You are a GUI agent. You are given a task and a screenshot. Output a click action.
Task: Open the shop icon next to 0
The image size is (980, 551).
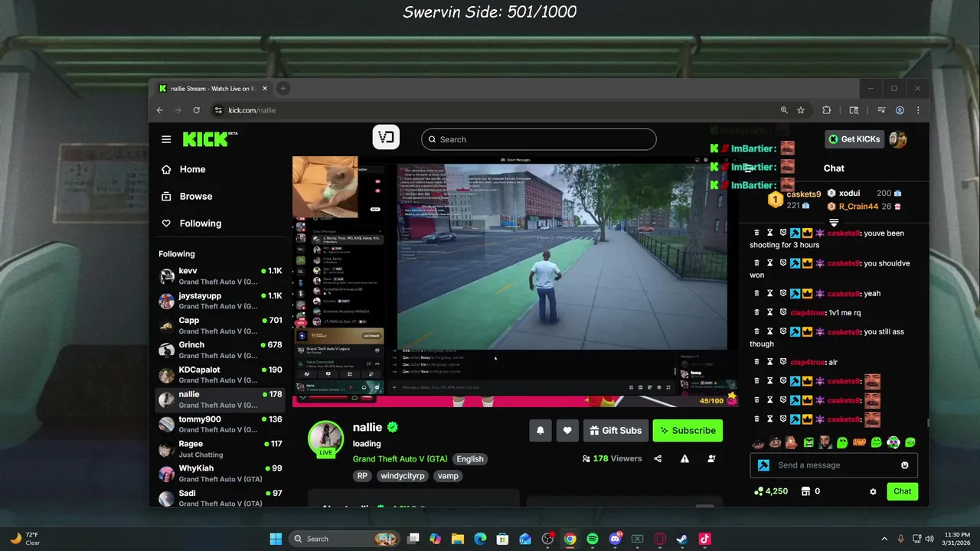click(x=805, y=491)
